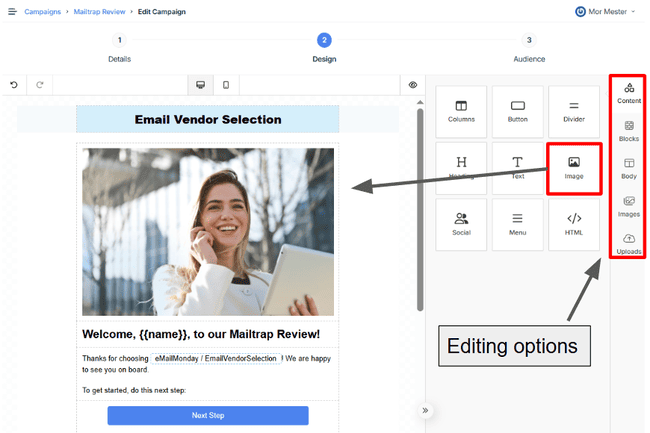Image resolution: width=650 pixels, height=433 pixels.
Task: Select the woman on phone image
Action: coord(208,232)
